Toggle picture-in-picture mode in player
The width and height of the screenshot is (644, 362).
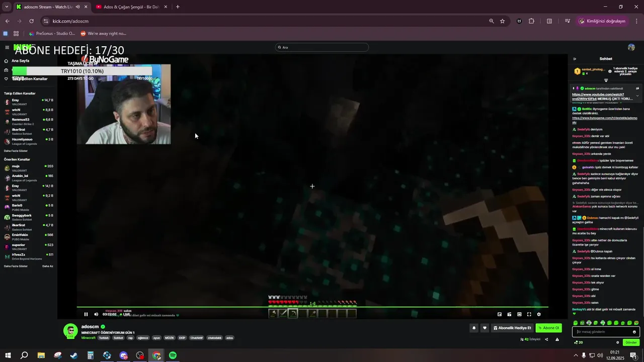(x=500, y=314)
